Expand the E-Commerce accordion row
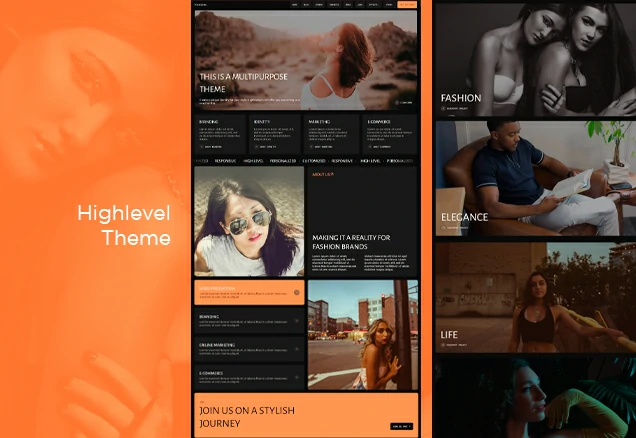This screenshot has width=636, height=438. (249, 377)
